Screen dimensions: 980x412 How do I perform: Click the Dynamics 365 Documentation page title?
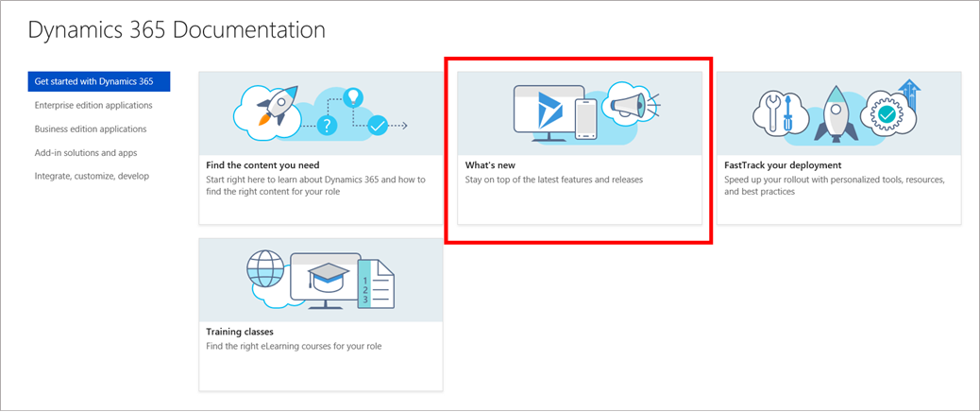click(x=177, y=30)
